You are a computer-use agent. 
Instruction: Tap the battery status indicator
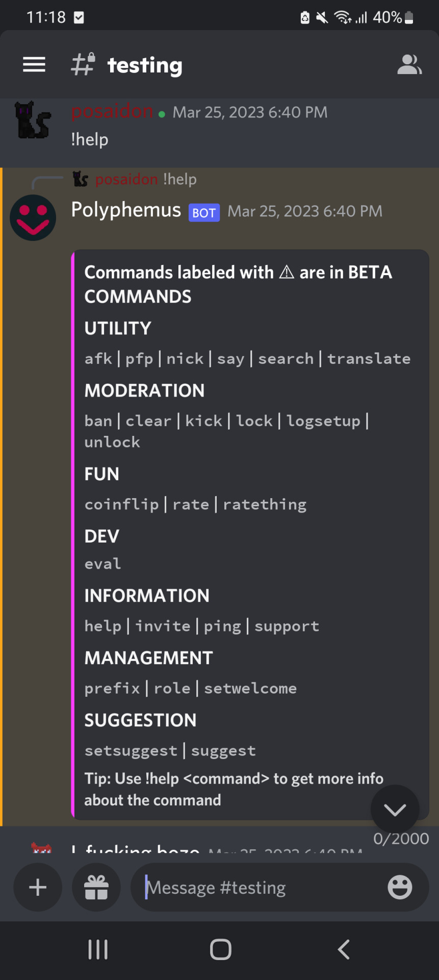click(408, 18)
